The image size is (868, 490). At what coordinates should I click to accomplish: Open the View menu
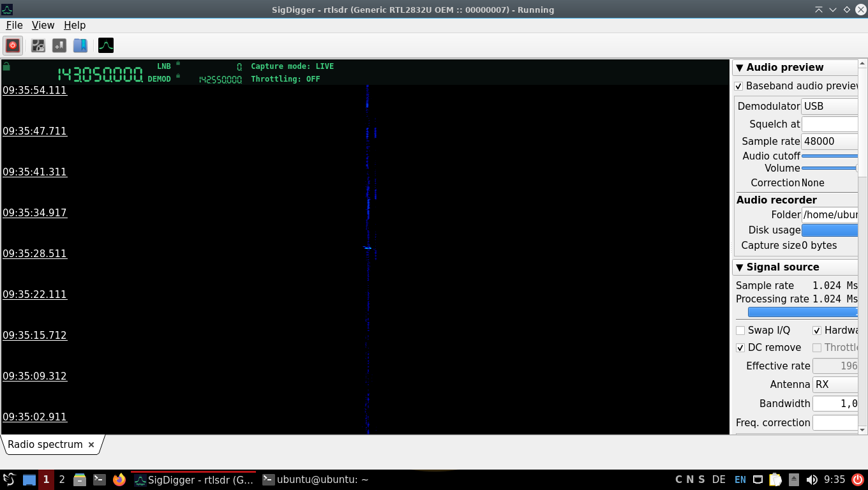point(43,26)
